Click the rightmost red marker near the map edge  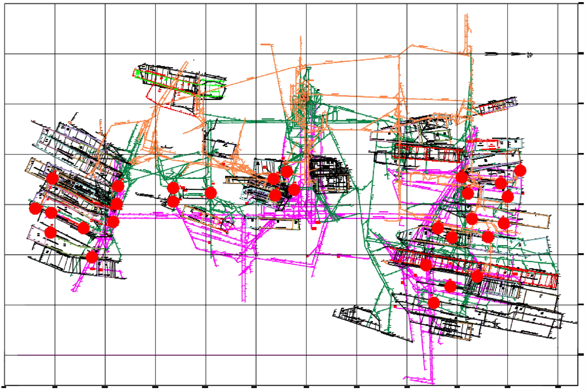pyautogui.click(x=520, y=171)
